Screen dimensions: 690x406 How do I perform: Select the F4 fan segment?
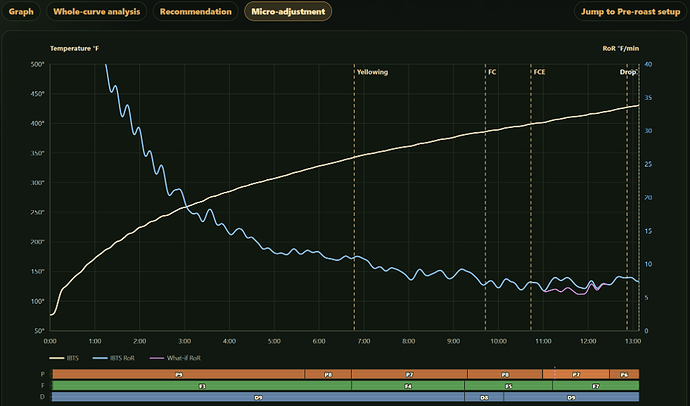pos(408,386)
